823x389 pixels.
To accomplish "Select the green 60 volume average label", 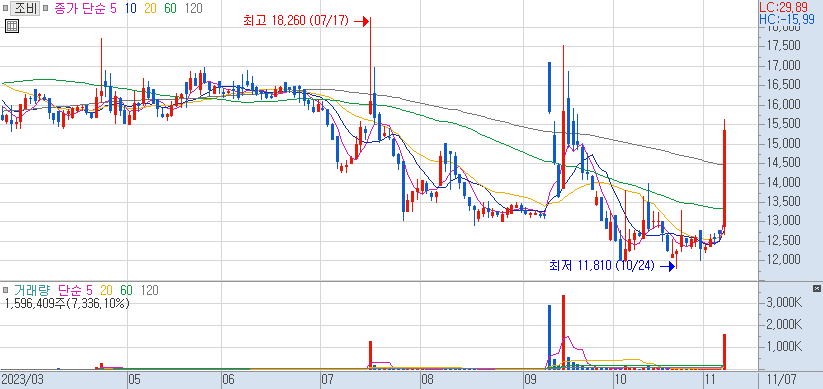I will (x=126, y=290).
